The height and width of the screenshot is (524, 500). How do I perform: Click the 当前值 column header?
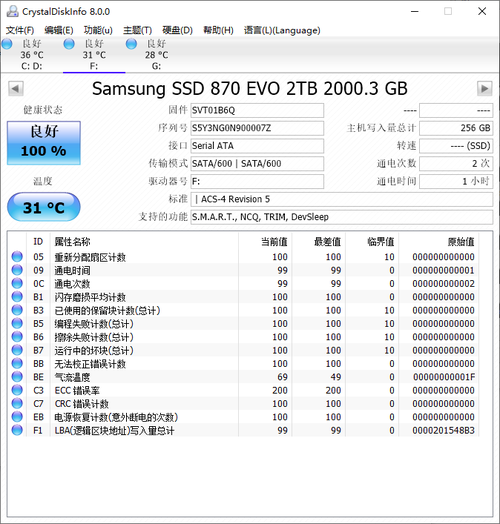[x=265, y=241]
